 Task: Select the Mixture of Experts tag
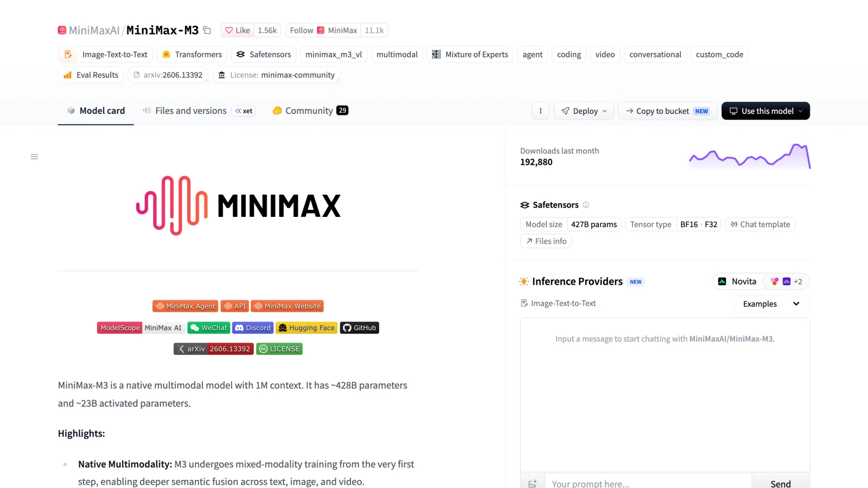(x=470, y=54)
